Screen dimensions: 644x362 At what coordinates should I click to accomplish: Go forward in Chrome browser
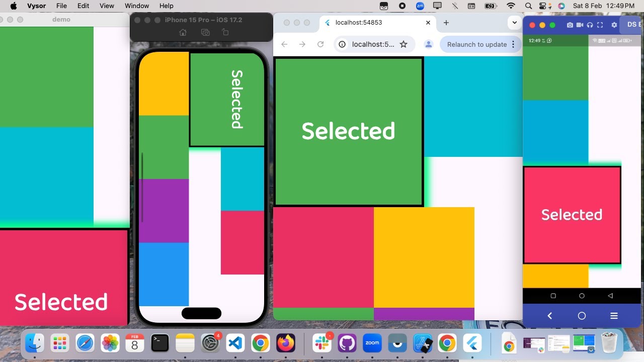click(302, 44)
